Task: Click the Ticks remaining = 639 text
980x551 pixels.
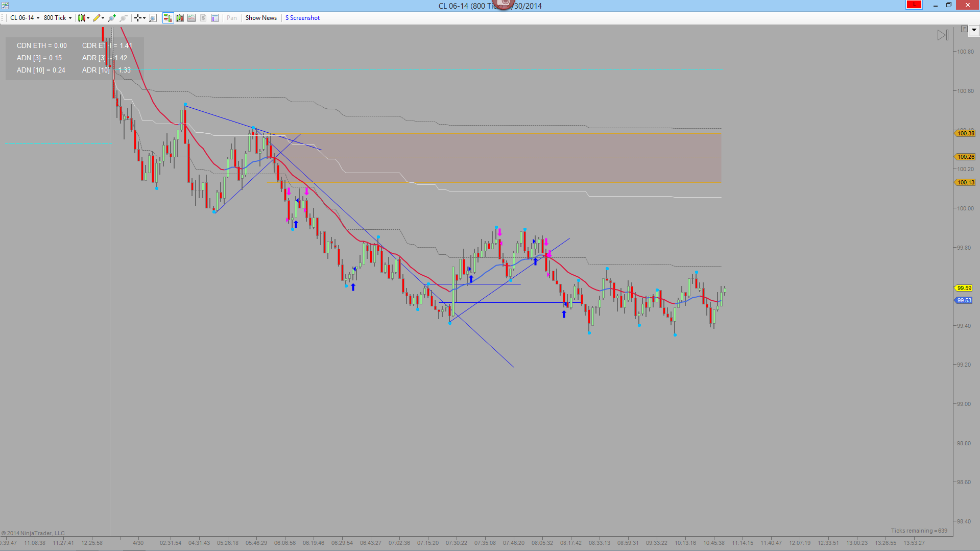Action: 919,531
